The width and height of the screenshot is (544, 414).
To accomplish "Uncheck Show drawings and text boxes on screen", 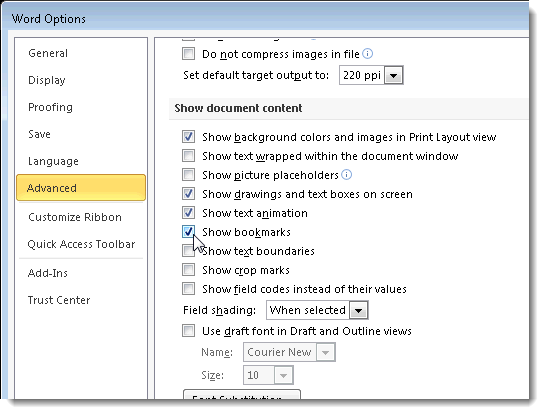I will [188, 194].
